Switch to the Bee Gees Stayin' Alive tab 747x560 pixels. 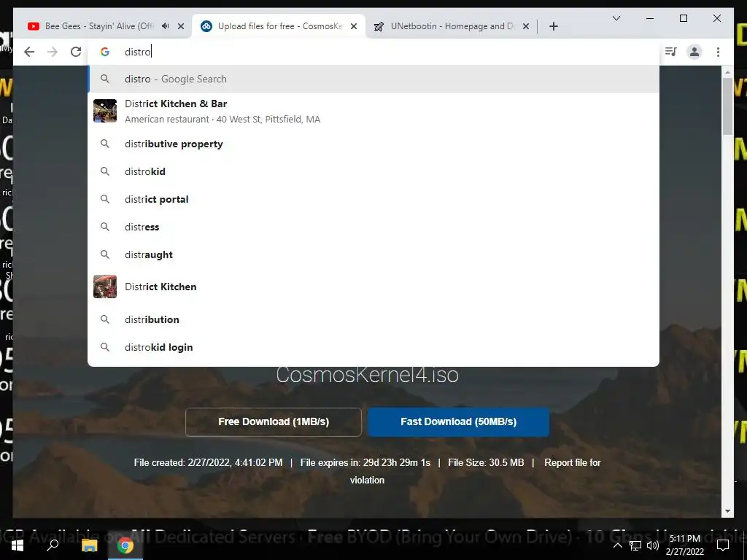[99, 26]
